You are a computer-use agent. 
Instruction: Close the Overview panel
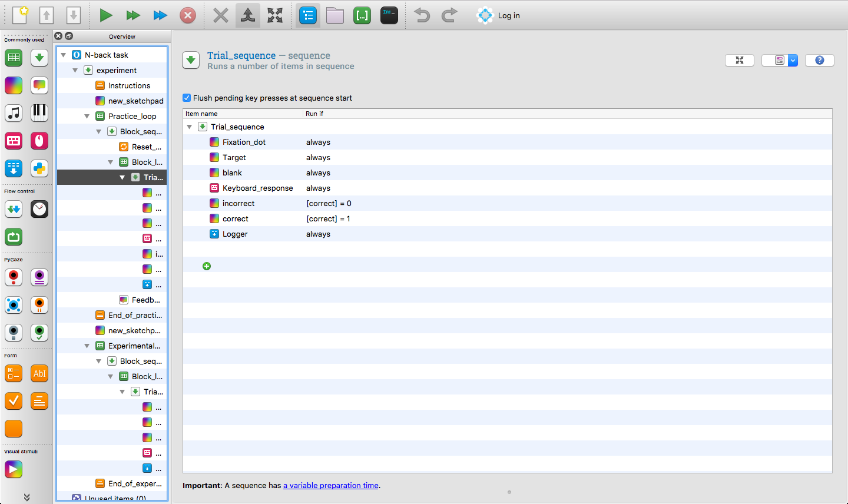pos(58,36)
